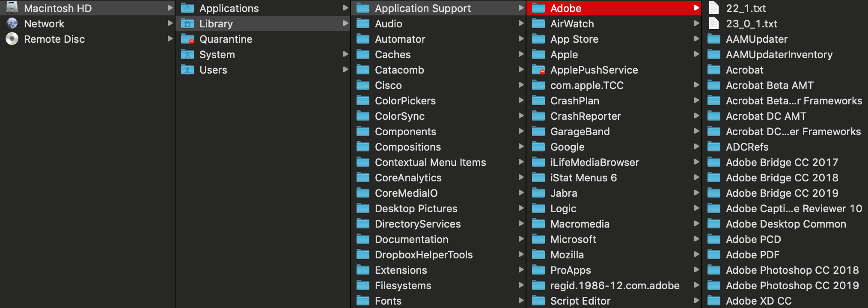Viewport: 868px width, 308px height.
Task: Select the App Store folder name
Action: (x=574, y=39)
